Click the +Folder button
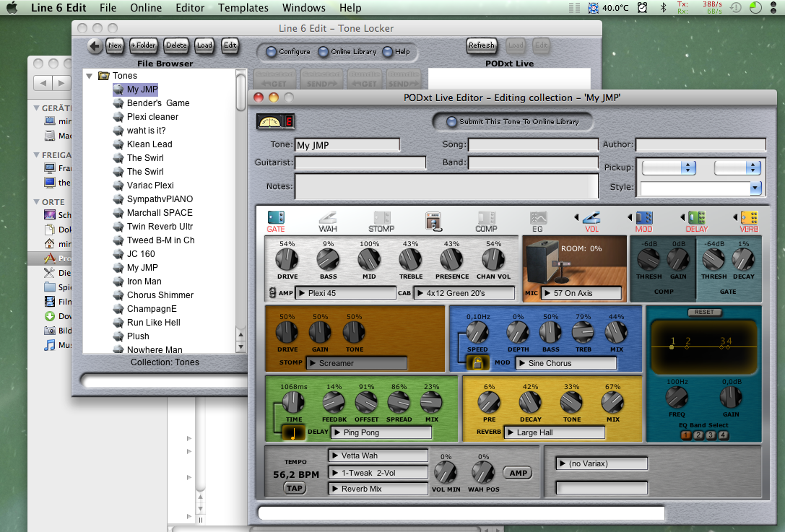785x532 pixels. click(x=143, y=45)
